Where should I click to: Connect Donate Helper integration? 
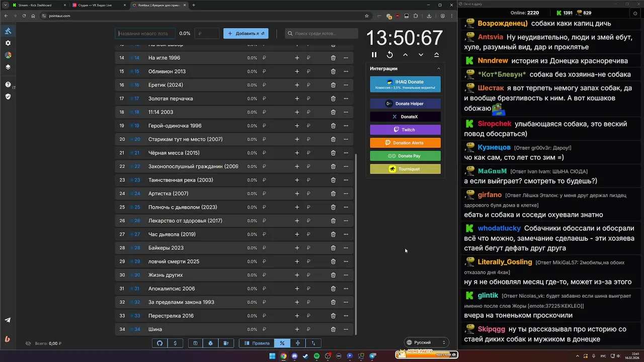405,104
